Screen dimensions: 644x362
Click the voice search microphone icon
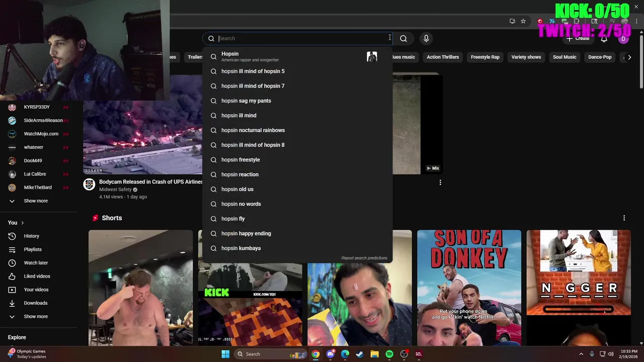(426, 38)
